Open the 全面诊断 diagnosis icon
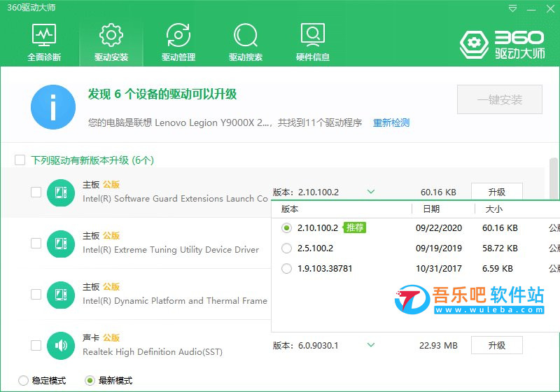The width and height of the screenshot is (560, 392). pyautogui.click(x=44, y=35)
